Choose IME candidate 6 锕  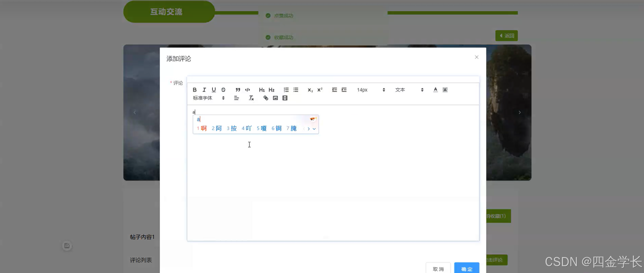(277, 128)
